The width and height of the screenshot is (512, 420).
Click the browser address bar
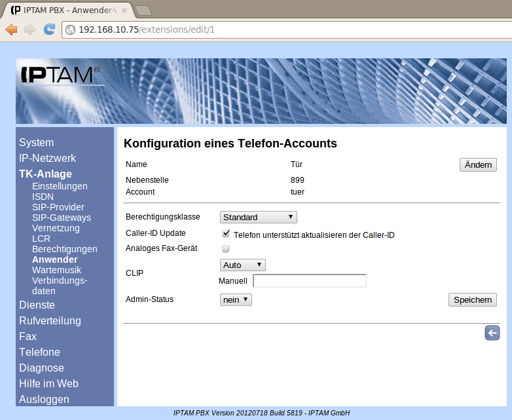click(x=288, y=29)
